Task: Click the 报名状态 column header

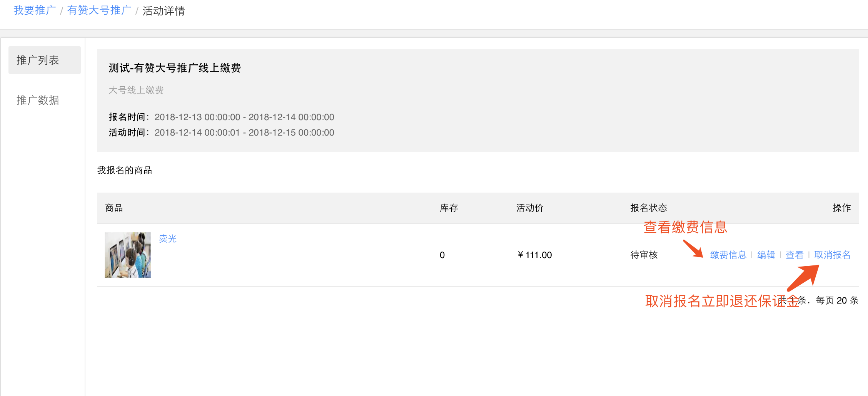Action: [648, 208]
